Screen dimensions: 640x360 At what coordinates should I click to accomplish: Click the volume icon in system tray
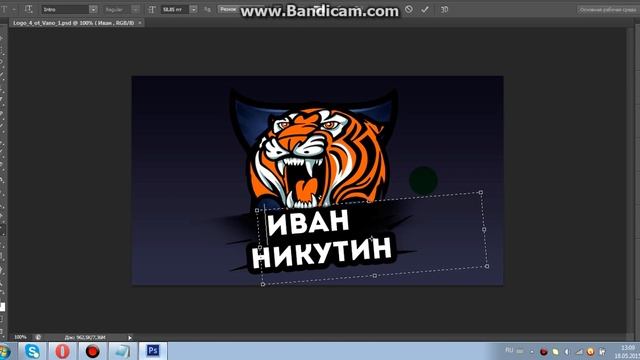tap(567, 351)
